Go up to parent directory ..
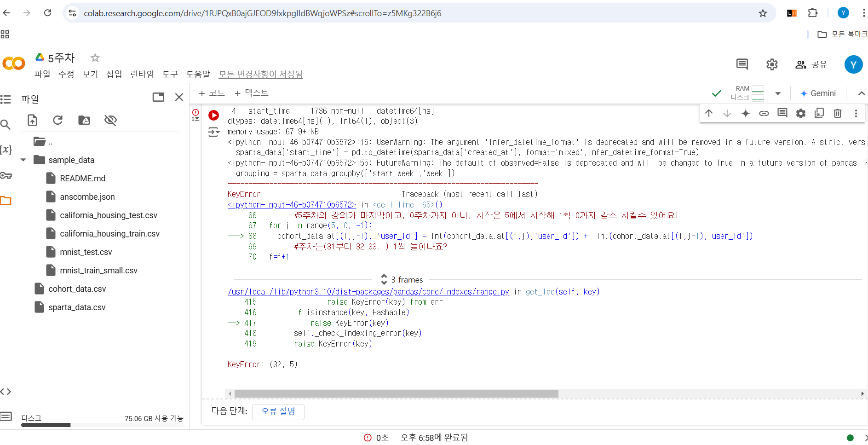This screenshot has width=868, height=445. [43, 142]
